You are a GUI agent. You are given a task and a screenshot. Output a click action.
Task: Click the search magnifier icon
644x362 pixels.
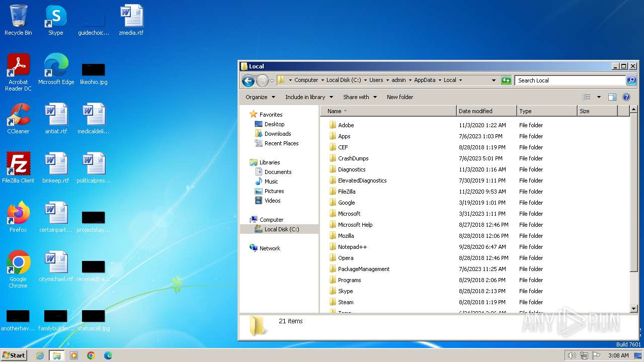click(631, 80)
